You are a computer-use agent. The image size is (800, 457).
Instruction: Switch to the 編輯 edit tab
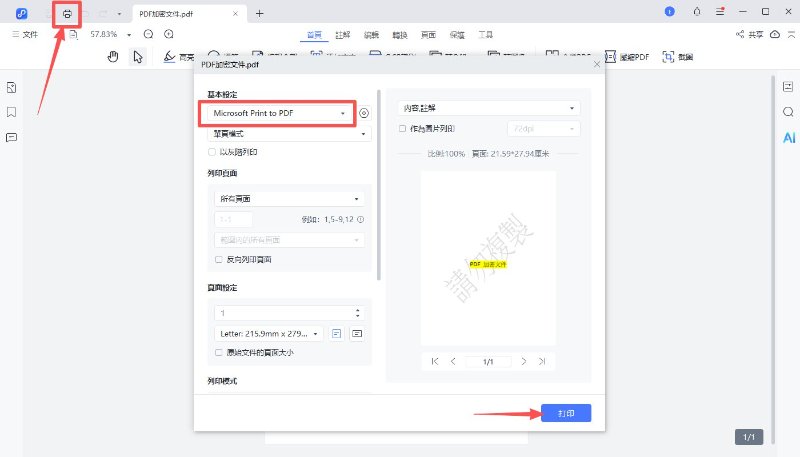[x=371, y=35]
